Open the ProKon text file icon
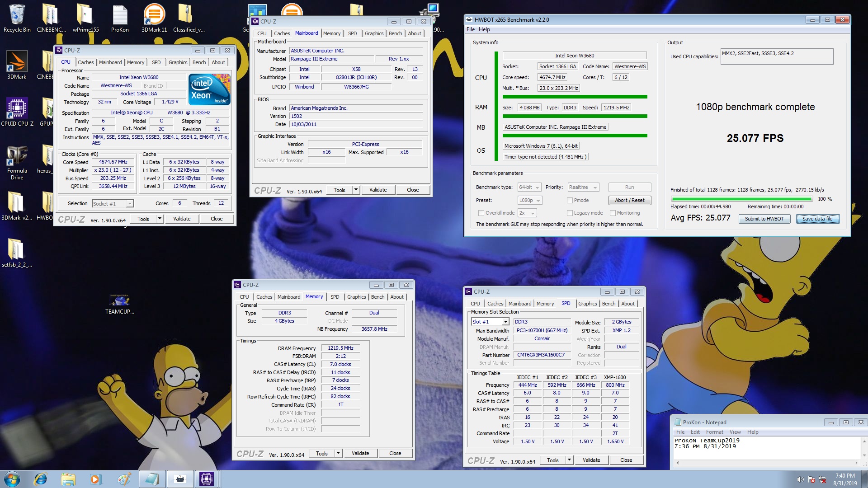 tap(120, 18)
